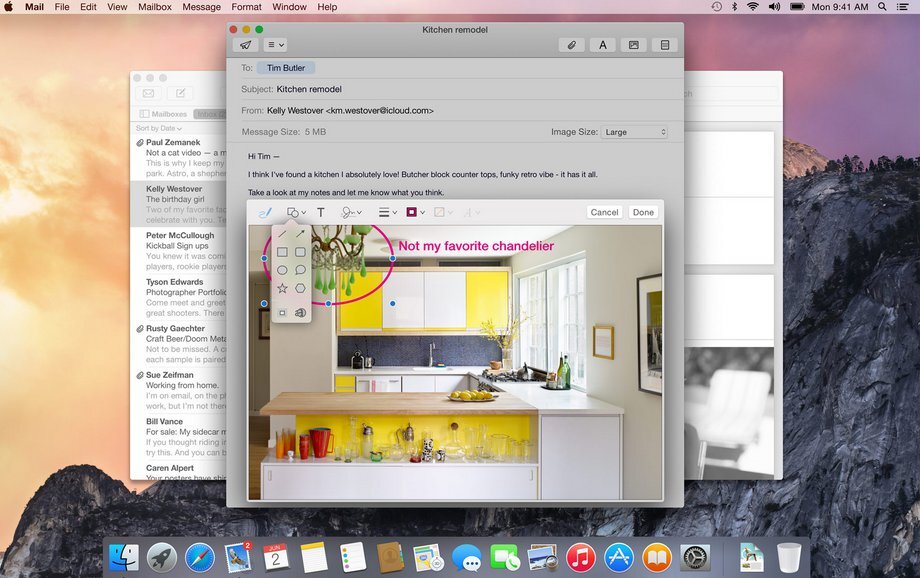Select the speech bubble shape

(x=300, y=269)
